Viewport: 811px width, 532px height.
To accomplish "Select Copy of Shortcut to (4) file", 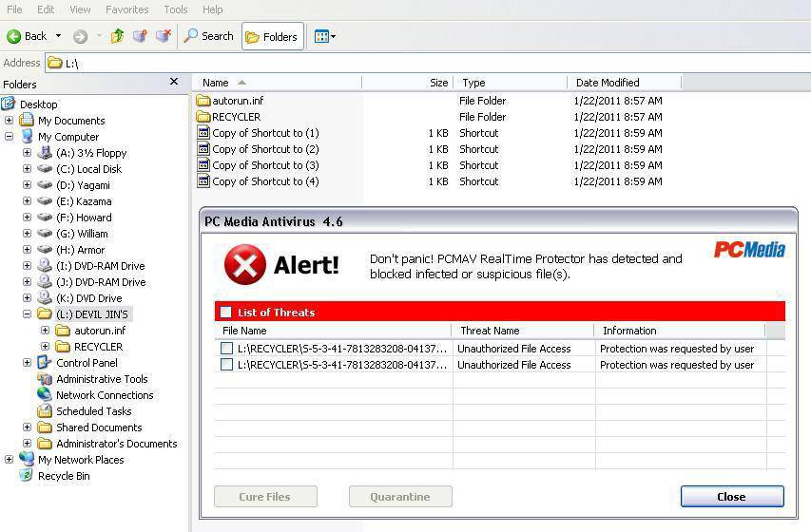I will 258,180.
